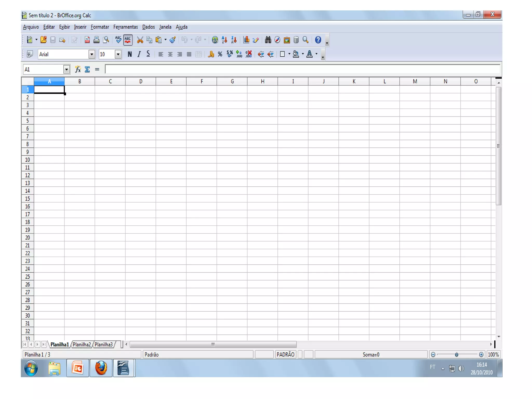
Task: Click the Sort Ascending icon
Action: coord(224,40)
